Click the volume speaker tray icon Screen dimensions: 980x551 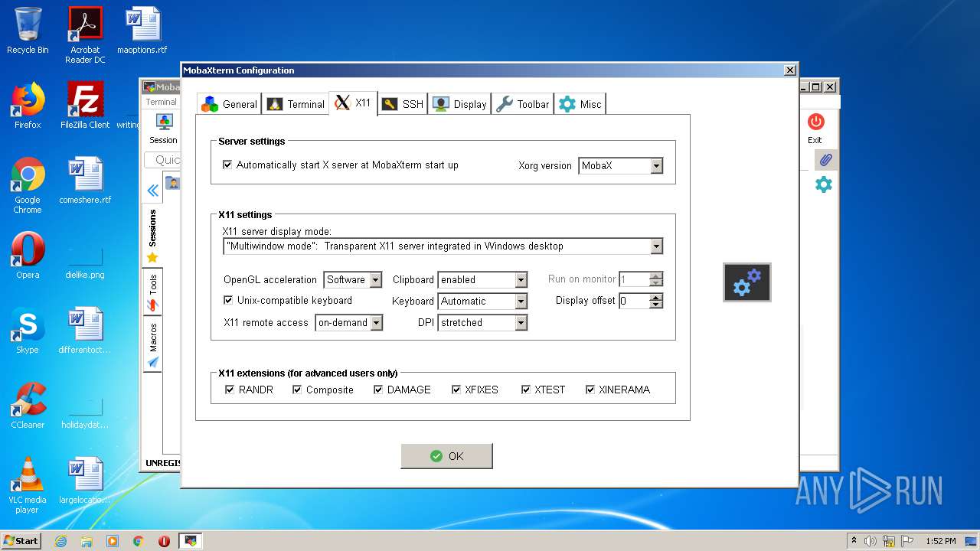point(871,541)
